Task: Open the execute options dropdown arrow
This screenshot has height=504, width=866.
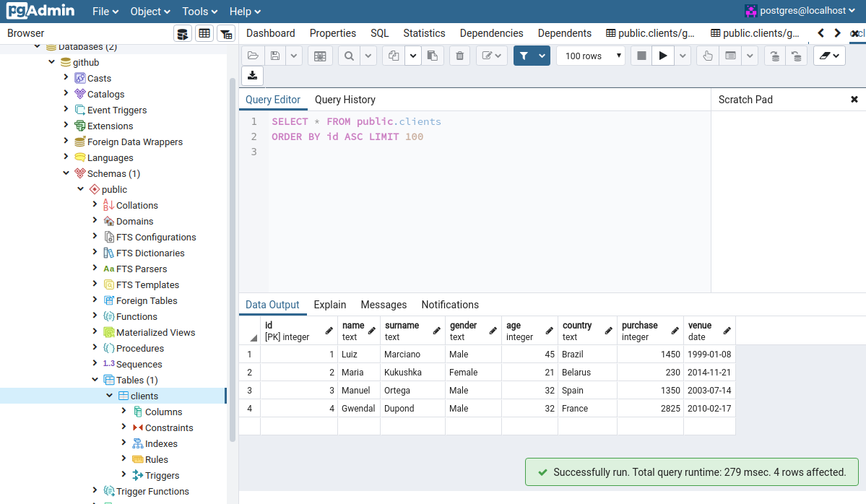Action: click(x=683, y=56)
